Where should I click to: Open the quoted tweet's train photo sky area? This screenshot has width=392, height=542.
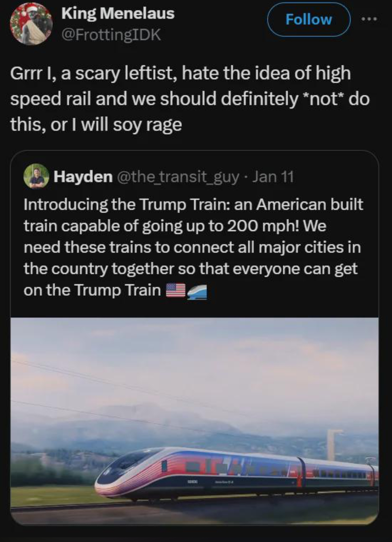(194, 352)
